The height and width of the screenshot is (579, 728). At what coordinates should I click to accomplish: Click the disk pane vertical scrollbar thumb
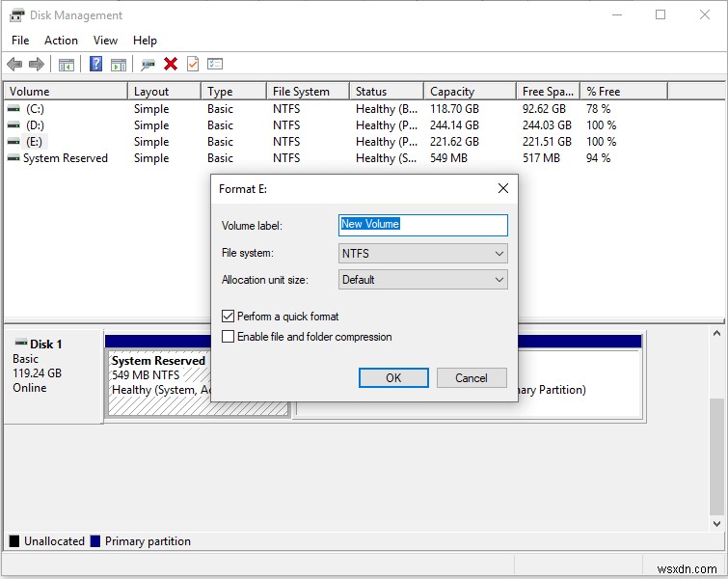(x=716, y=456)
